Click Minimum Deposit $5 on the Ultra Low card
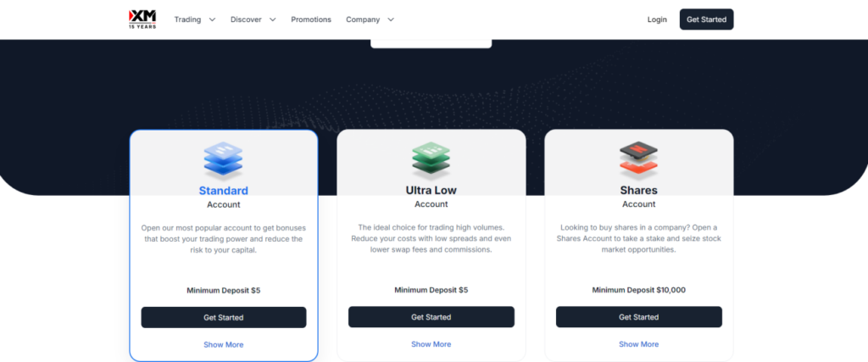 (x=431, y=290)
